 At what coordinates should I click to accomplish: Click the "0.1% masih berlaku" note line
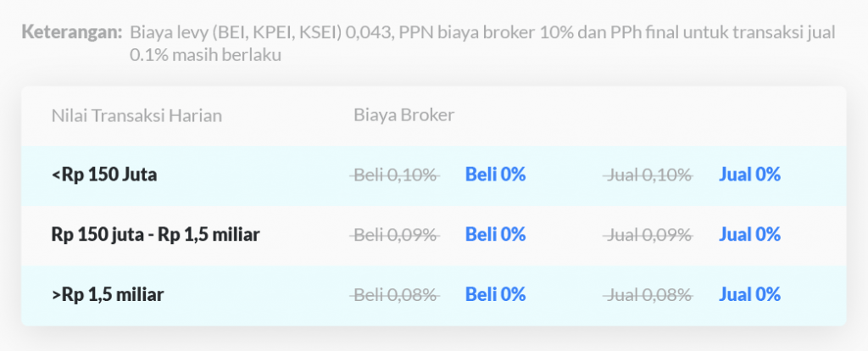point(205,55)
